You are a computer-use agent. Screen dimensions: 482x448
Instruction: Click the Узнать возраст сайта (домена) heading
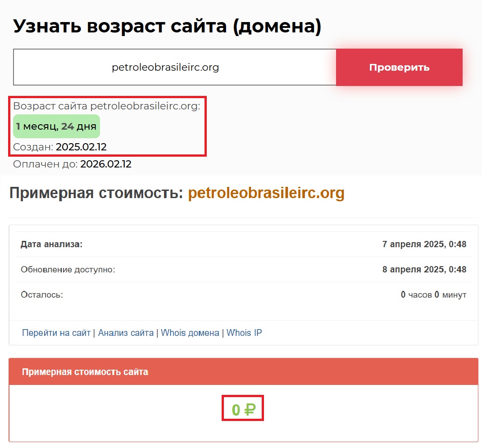pyautogui.click(x=167, y=27)
